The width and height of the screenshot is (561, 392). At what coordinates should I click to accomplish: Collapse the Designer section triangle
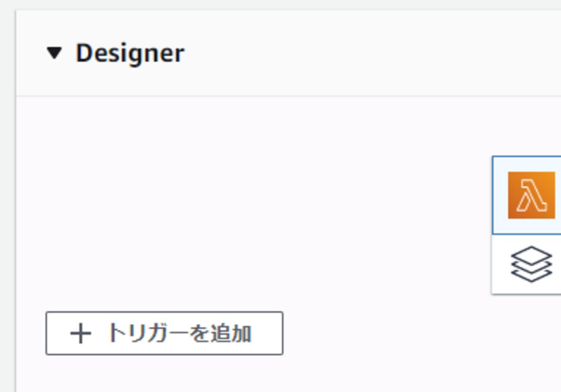point(54,53)
